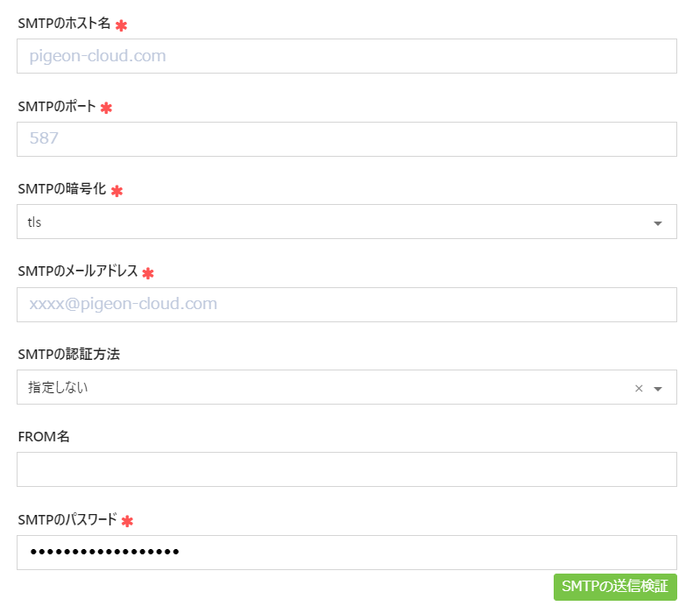Expand the SMTPの認証方法 dropdown arrow
The height and width of the screenshot is (613, 700).
pyautogui.click(x=658, y=389)
